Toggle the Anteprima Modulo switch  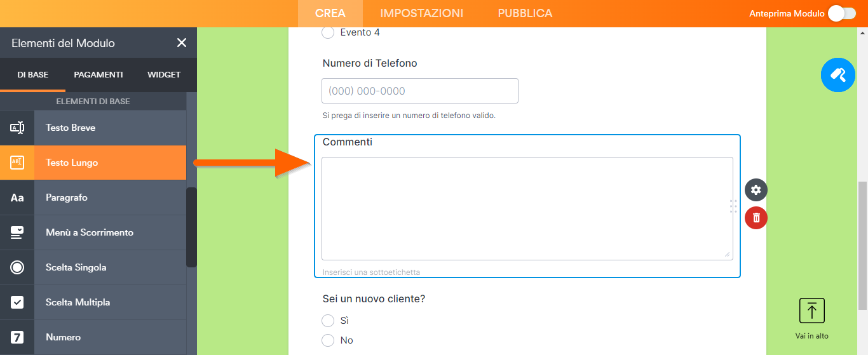point(842,13)
